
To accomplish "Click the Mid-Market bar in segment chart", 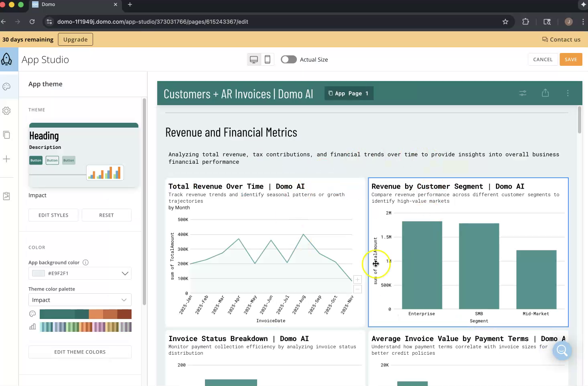I will [x=536, y=279].
